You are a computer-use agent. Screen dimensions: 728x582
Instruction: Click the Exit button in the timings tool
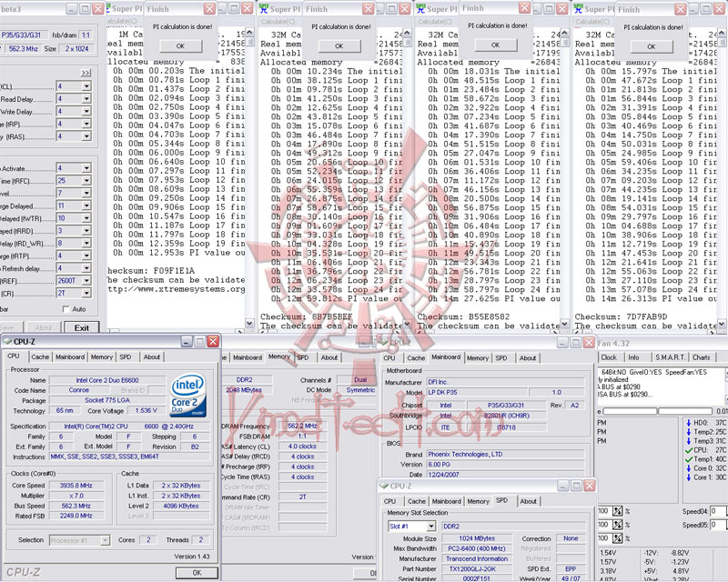82,327
